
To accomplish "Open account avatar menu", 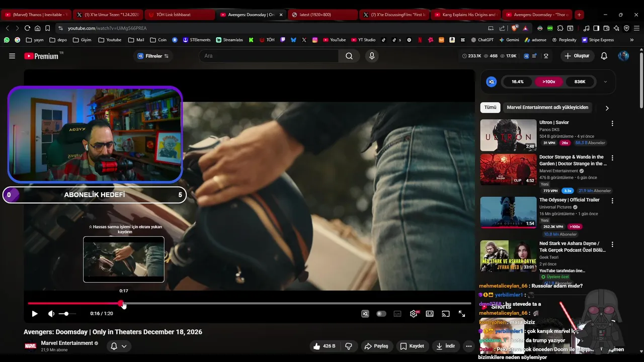I will coord(623,56).
